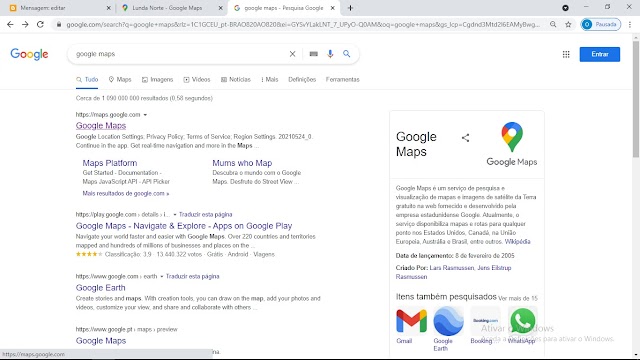This screenshot has width=640, height=360.
Task: Open the Gmail icon under related searches
Action: click(x=411, y=321)
